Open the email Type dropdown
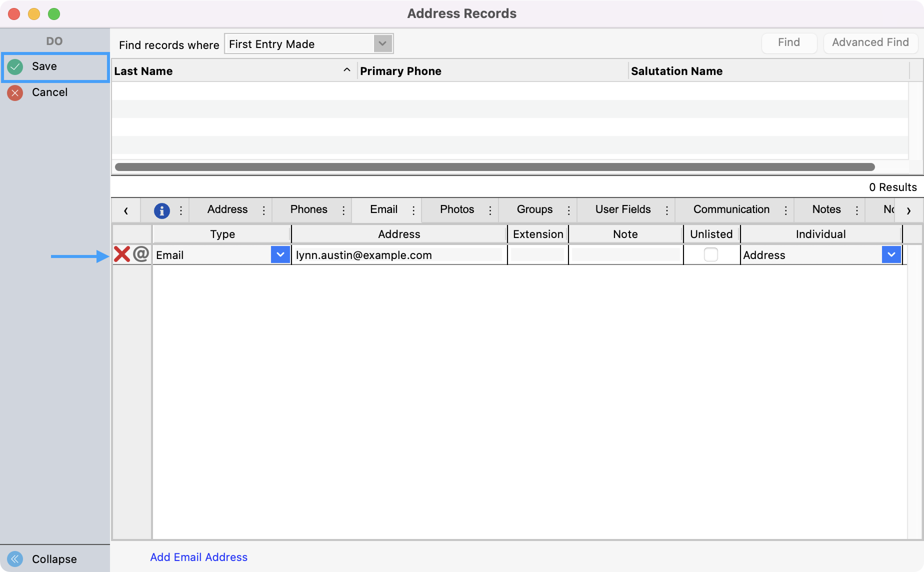The height and width of the screenshot is (572, 924). pyautogui.click(x=280, y=254)
